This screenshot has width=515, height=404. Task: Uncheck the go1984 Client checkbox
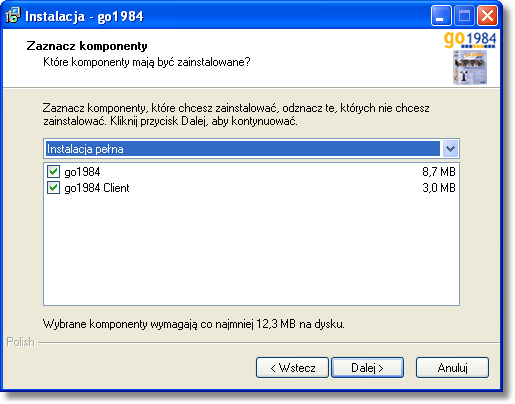(x=53, y=188)
